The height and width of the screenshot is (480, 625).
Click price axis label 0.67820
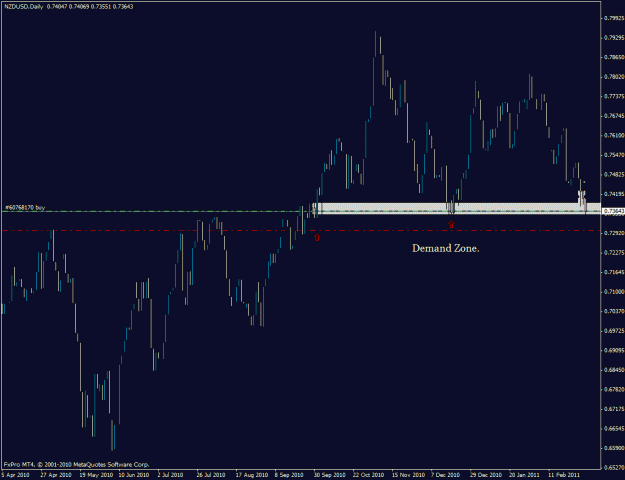pyautogui.click(x=614, y=390)
